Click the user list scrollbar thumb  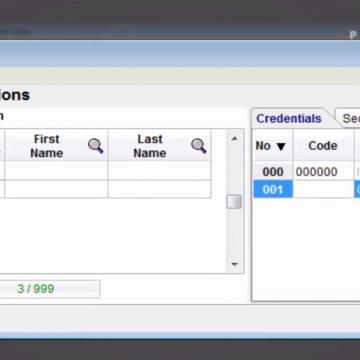pos(234,202)
